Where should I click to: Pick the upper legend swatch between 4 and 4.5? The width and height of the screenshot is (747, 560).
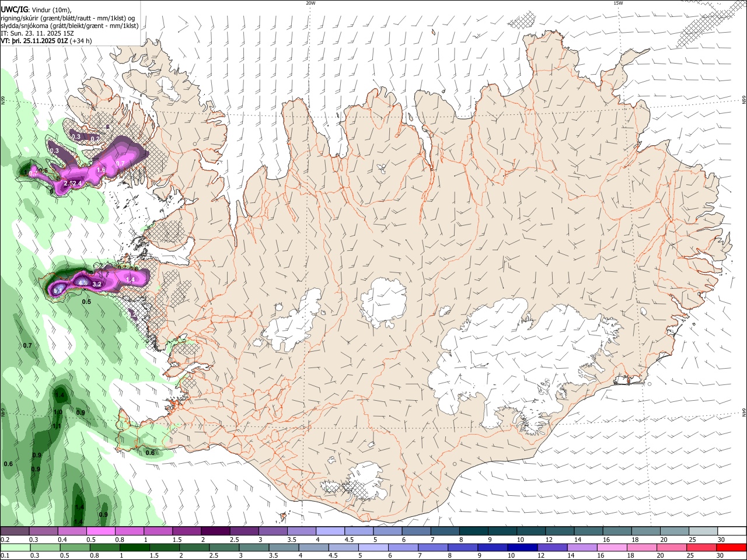[x=330, y=531]
